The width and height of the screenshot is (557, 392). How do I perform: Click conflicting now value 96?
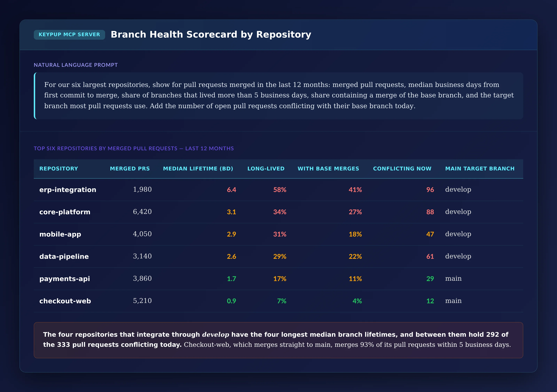(430, 190)
